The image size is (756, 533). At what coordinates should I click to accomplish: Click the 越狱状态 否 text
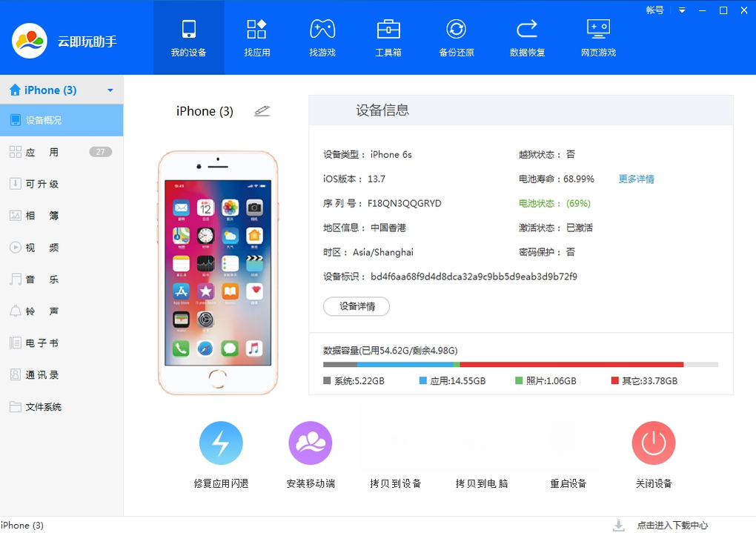(x=547, y=154)
